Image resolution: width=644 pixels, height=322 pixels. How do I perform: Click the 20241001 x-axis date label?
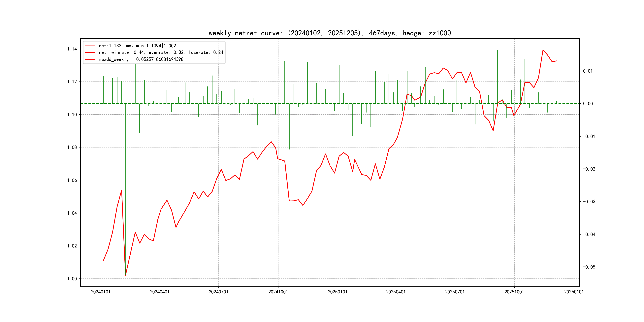click(x=278, y=292)
